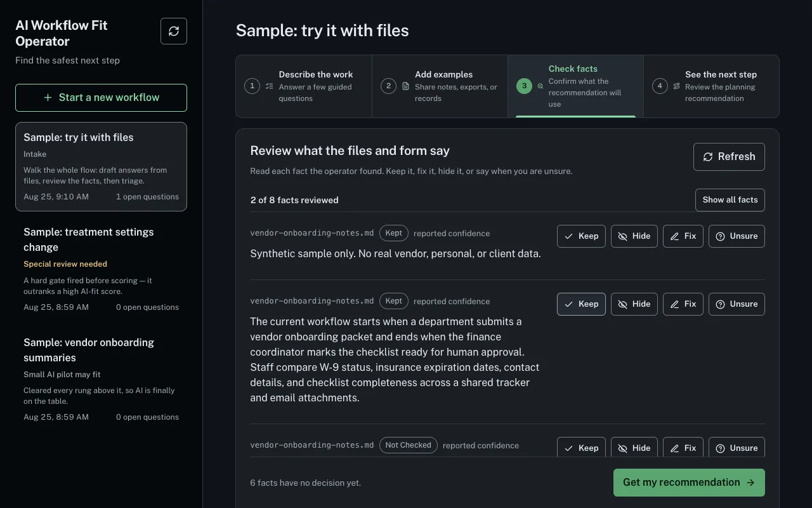This screenshot has height=508, width=812.
Task: Click the sidebar refresh icon button
Action: (x=174, y=31)
